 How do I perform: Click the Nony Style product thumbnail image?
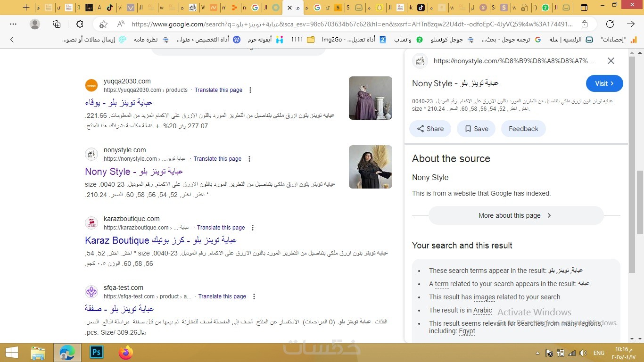pyautogui.click(x=371, y=167)
